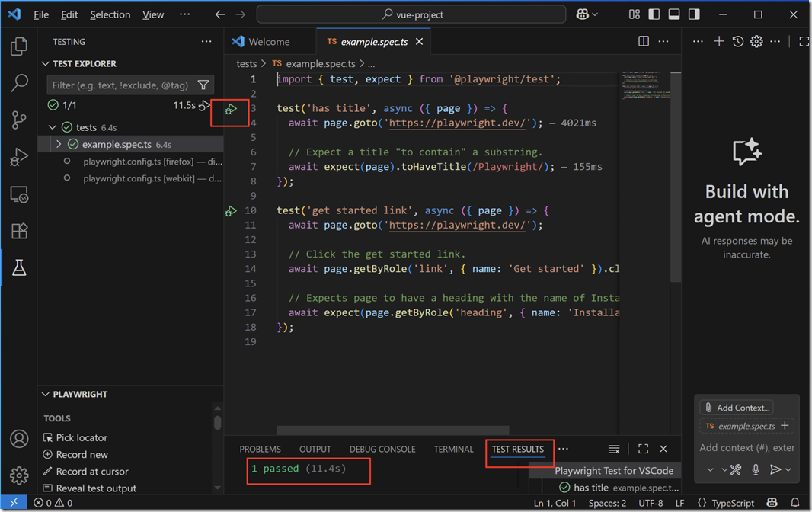
Task: Toggle secondary side bar visibility
Action: click(694, 14)
